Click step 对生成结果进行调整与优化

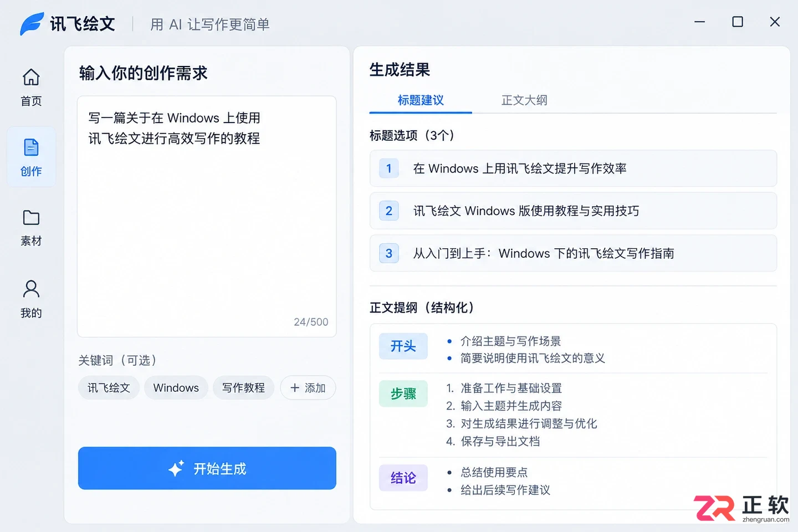click(529, 424)
